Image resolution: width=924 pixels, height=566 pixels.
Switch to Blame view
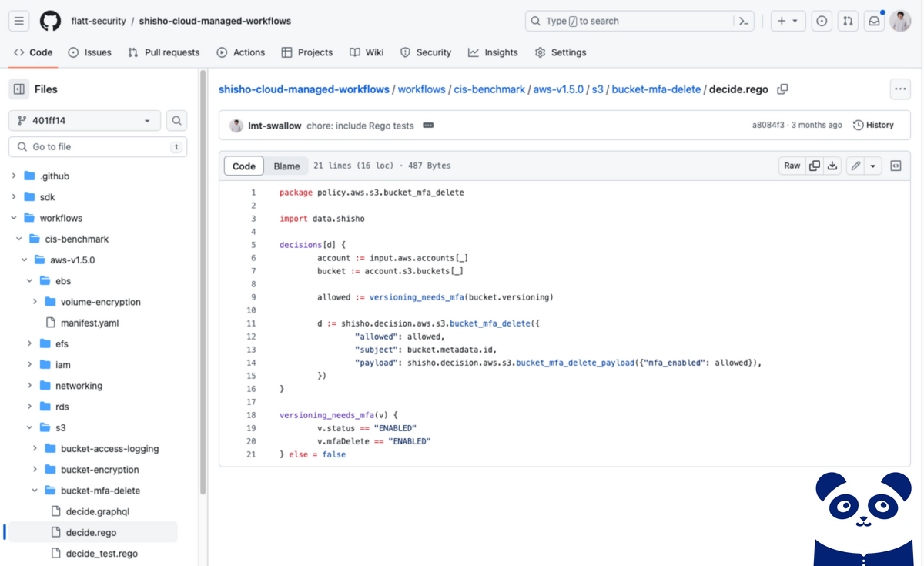[x=286, y=166]
